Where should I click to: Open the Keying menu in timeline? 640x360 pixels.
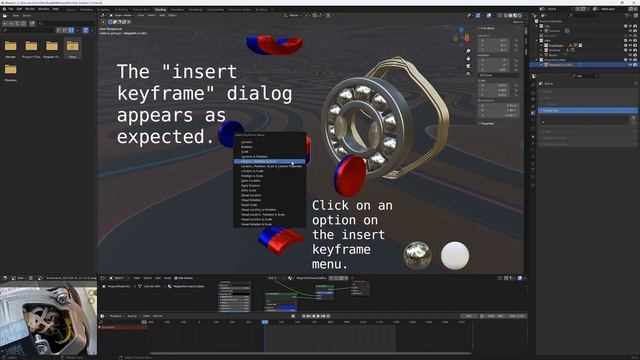[x=132, y=316]
